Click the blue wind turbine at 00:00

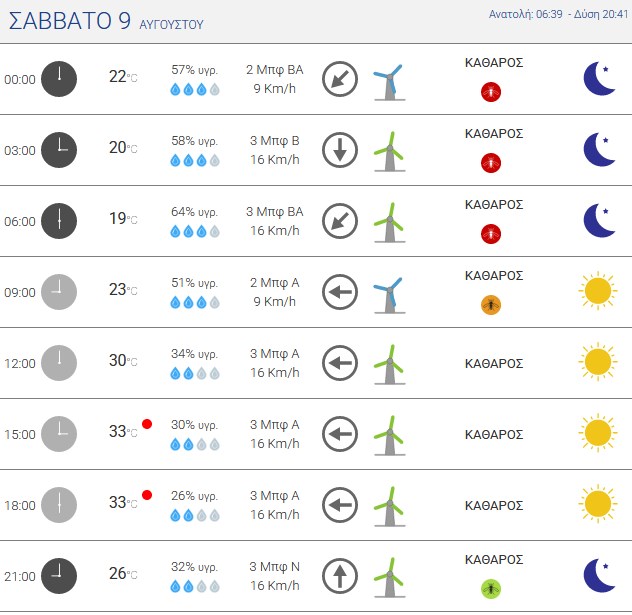389,82
